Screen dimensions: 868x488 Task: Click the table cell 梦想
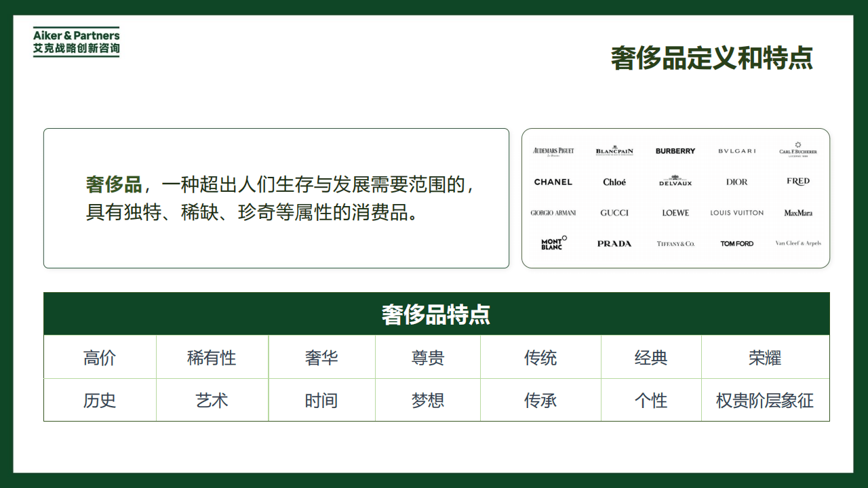point(428,401)
